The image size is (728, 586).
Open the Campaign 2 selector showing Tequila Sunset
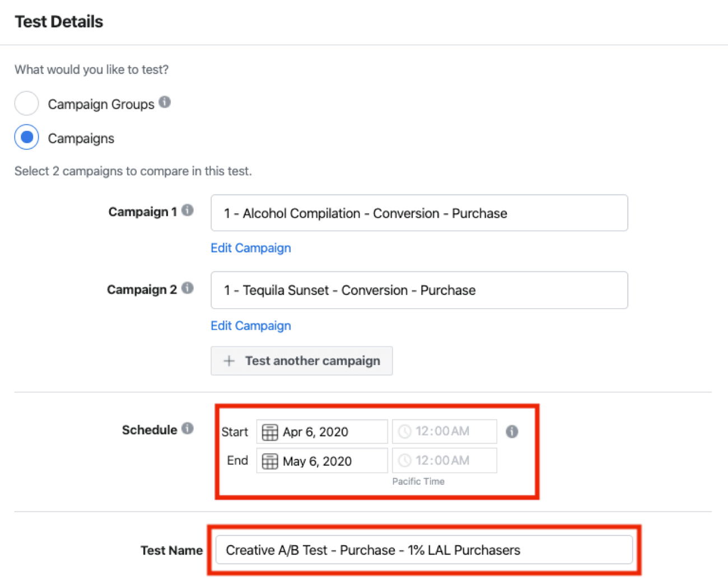coord(419,290)
